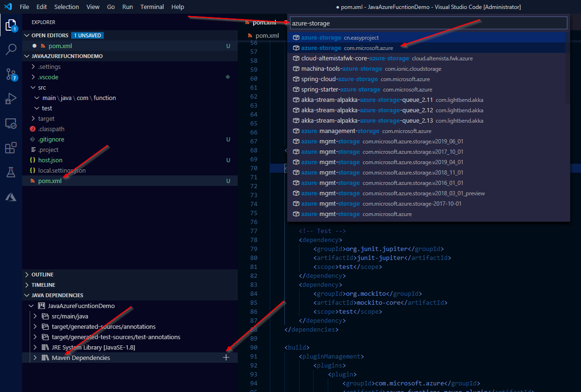Open the Explorer view in activity bar
Image resolution: width=581 pixels, height=392 pixels.
11,25
